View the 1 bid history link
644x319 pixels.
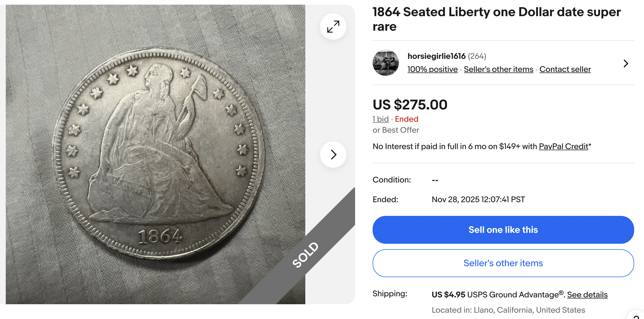pos(381,119)
